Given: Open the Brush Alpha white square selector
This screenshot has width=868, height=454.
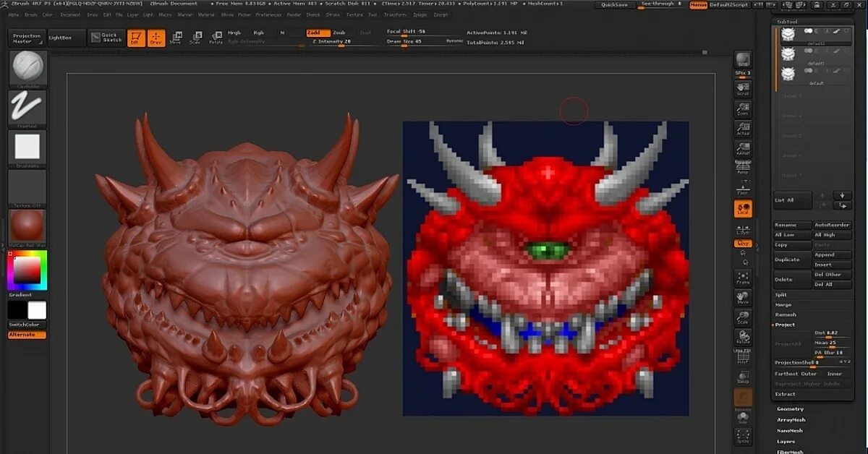Looking at the screenshot, I should tap(27, 147).
